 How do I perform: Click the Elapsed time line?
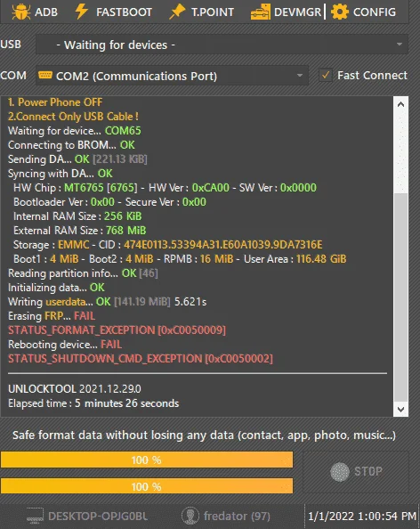tap(93, 403)
